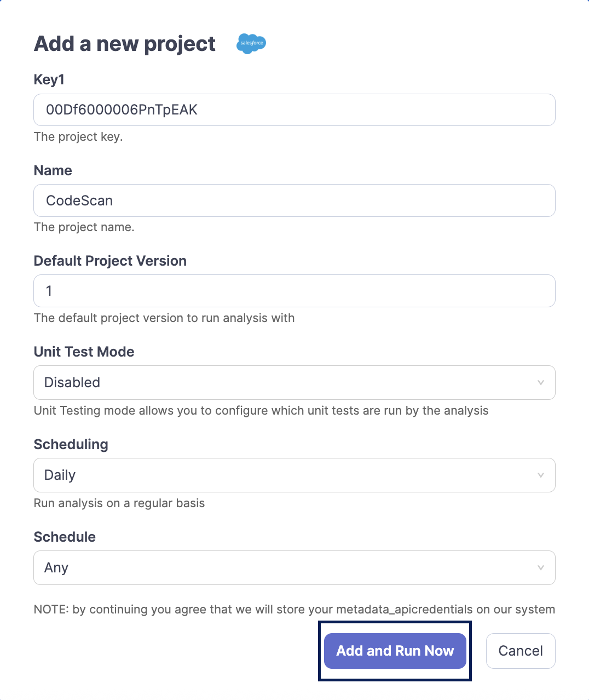Select the 'Any' value in Schedule
Screen dimensions: 589x700
(x=56, y=567)
